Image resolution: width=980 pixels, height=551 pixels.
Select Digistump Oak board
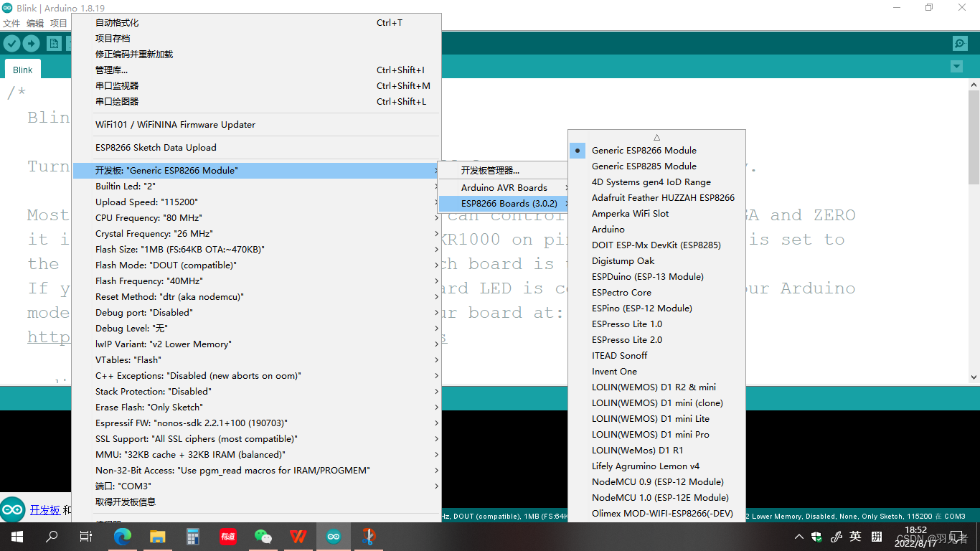[656, 261]
